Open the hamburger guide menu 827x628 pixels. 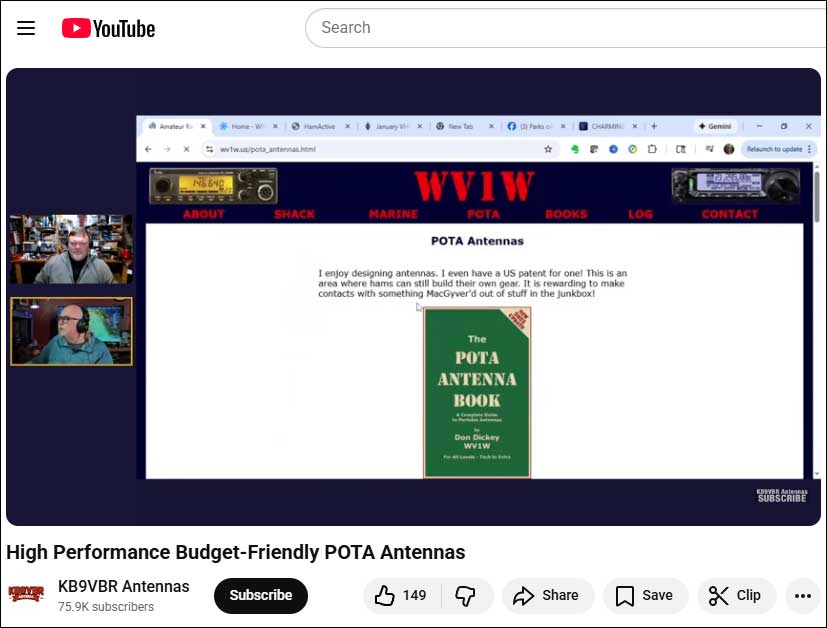click(26, 28)
